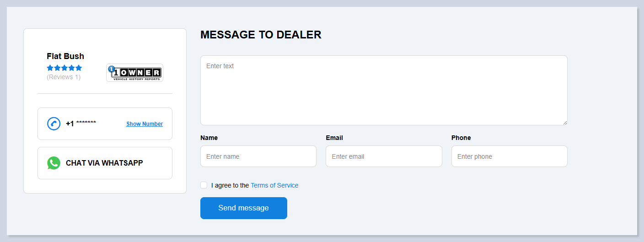The image size is (644, 242).
Task: Click the Enter name input field
Action: [x=258, y=156]
